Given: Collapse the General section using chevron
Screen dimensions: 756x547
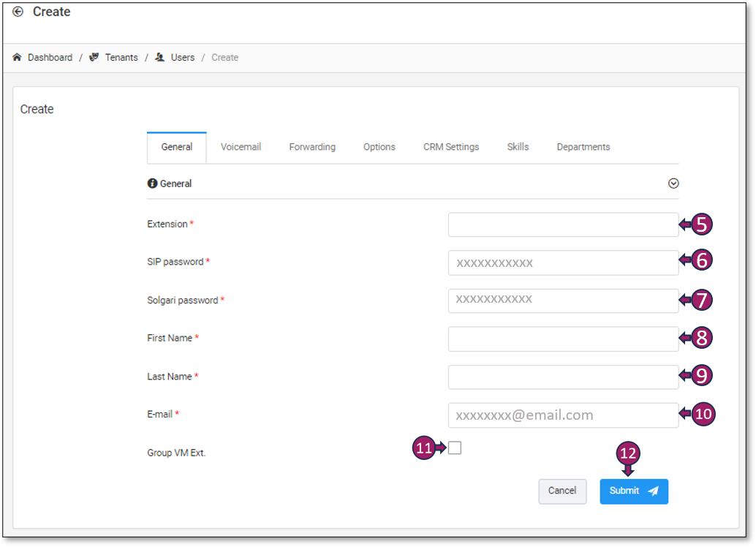Looking at the screenshot, I should tap(673, 184).
